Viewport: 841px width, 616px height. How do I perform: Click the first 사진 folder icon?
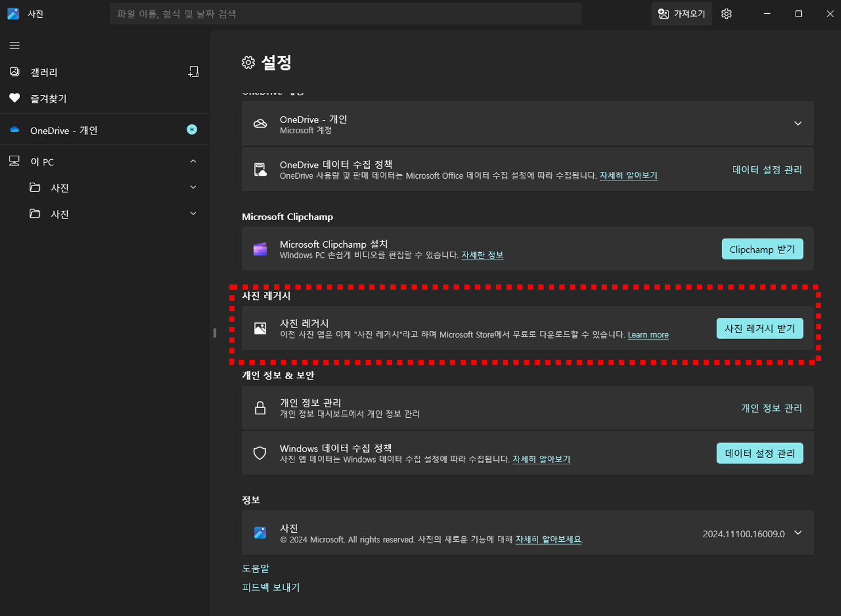point(35,187)
